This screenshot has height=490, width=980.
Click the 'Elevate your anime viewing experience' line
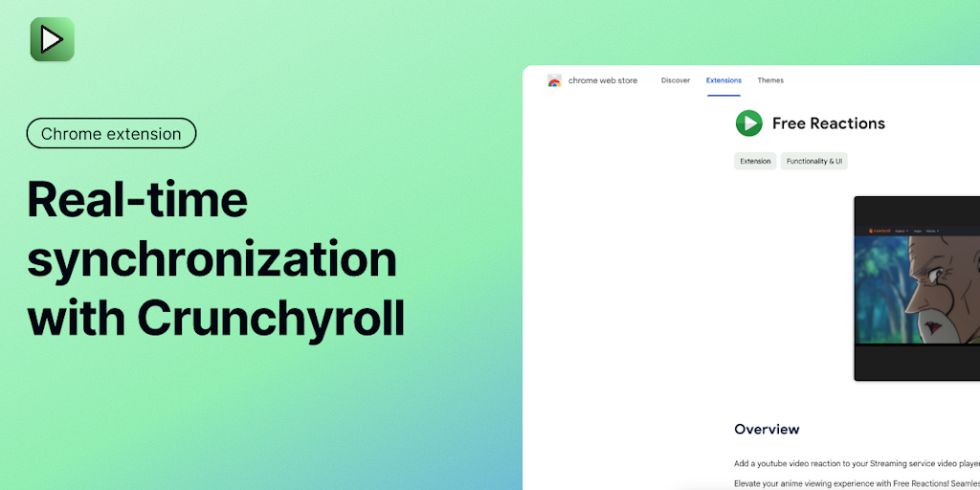coord(857,483)
